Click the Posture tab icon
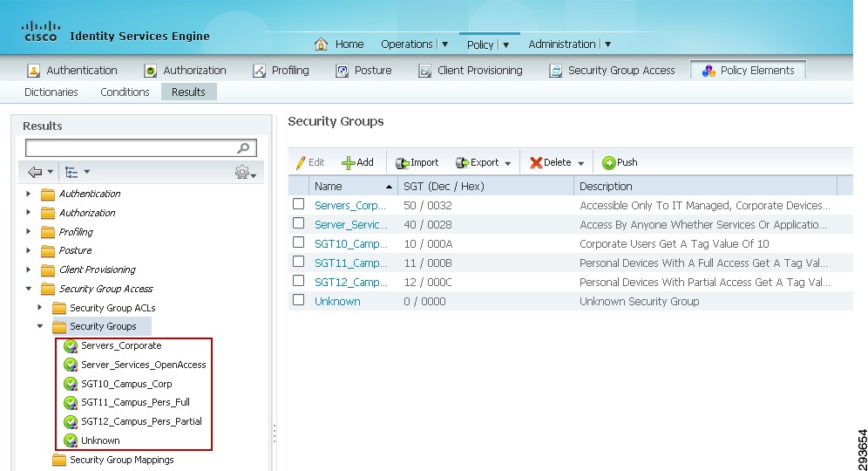This screenshot has height=471, width=868. [x=342, y=71]
